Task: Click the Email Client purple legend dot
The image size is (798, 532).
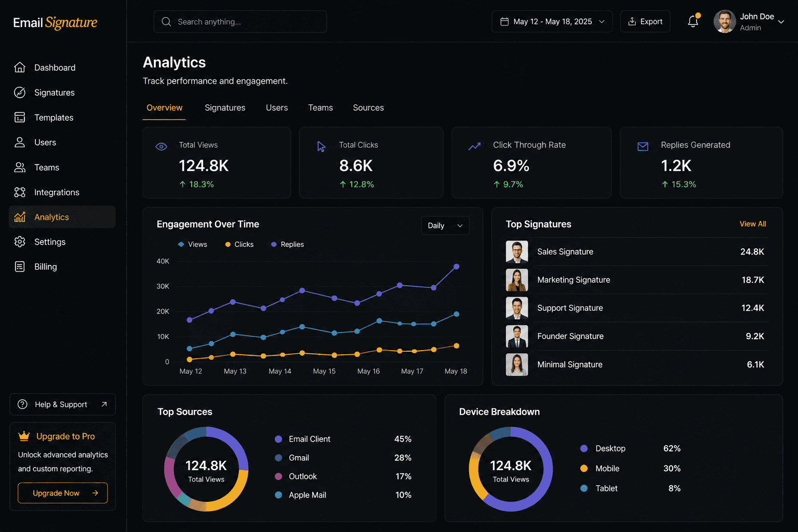Action: [278, 439]
